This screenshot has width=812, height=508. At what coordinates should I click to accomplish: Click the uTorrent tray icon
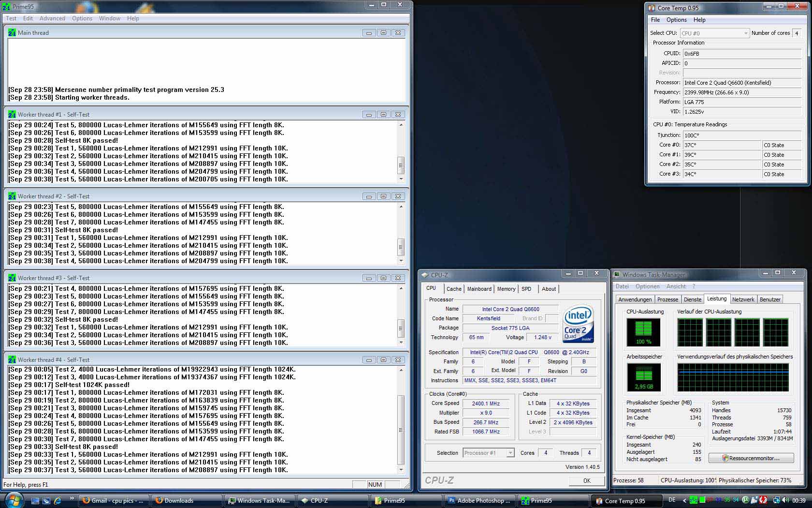point(745,500)
